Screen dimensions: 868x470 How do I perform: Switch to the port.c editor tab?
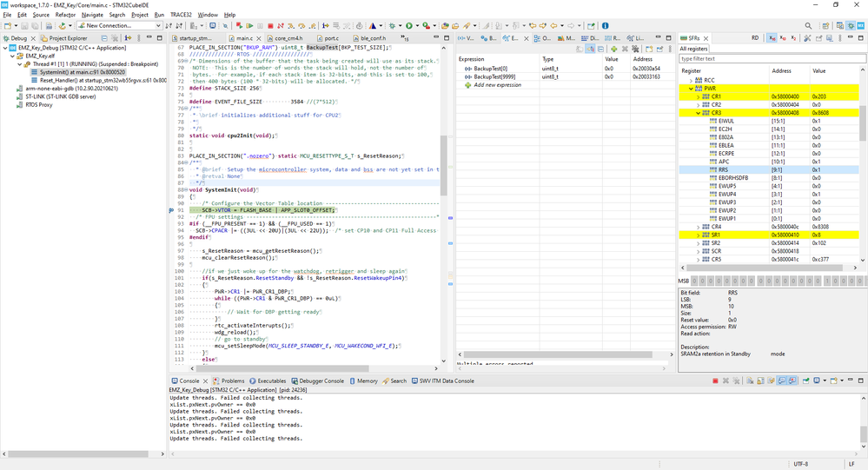pyautogui.click(x=332, y=38)
